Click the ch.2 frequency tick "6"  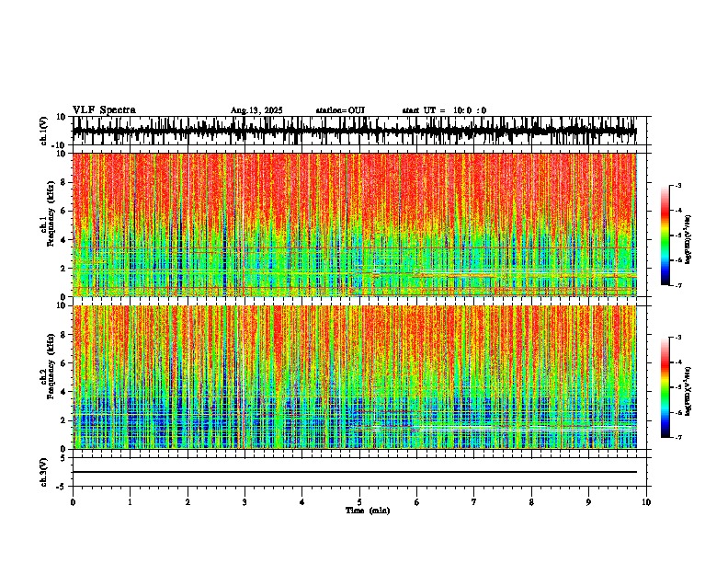[63, 362]
